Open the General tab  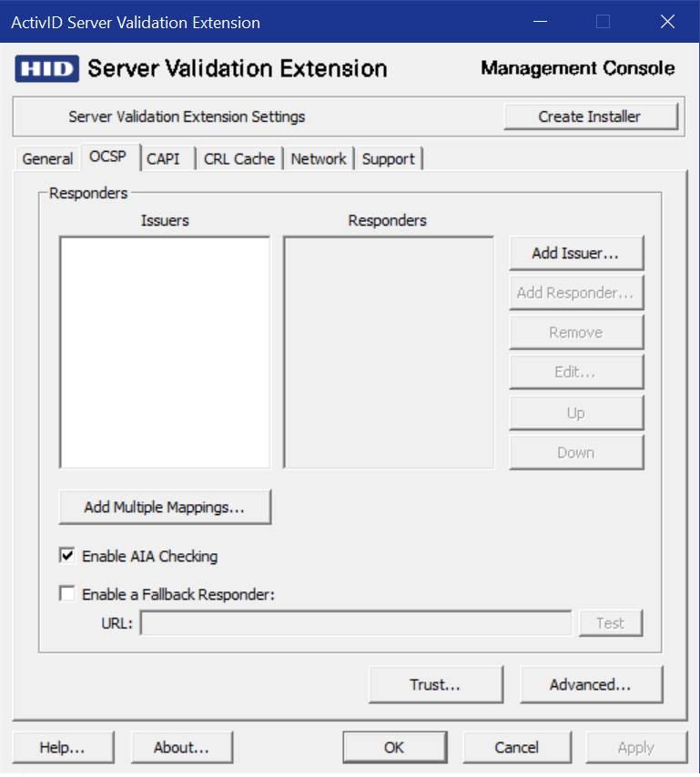pyautogui.click(x=47, y=158)
